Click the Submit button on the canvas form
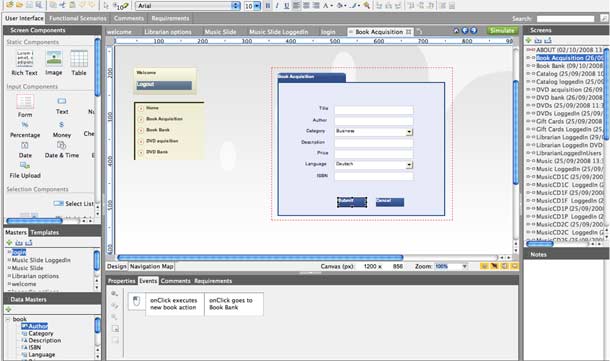Viewport: 610px width, 361px height. [x=352, y=202]
